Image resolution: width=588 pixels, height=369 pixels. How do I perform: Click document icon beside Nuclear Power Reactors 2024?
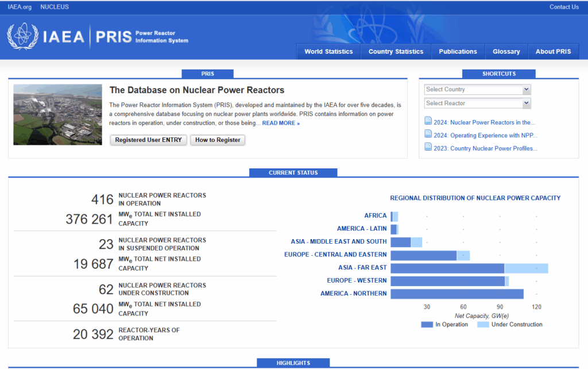428,121
